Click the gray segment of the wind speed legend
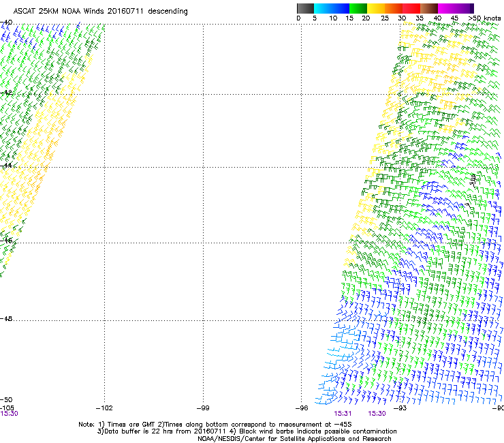504x443 pixels. click(x=305, y=8)
